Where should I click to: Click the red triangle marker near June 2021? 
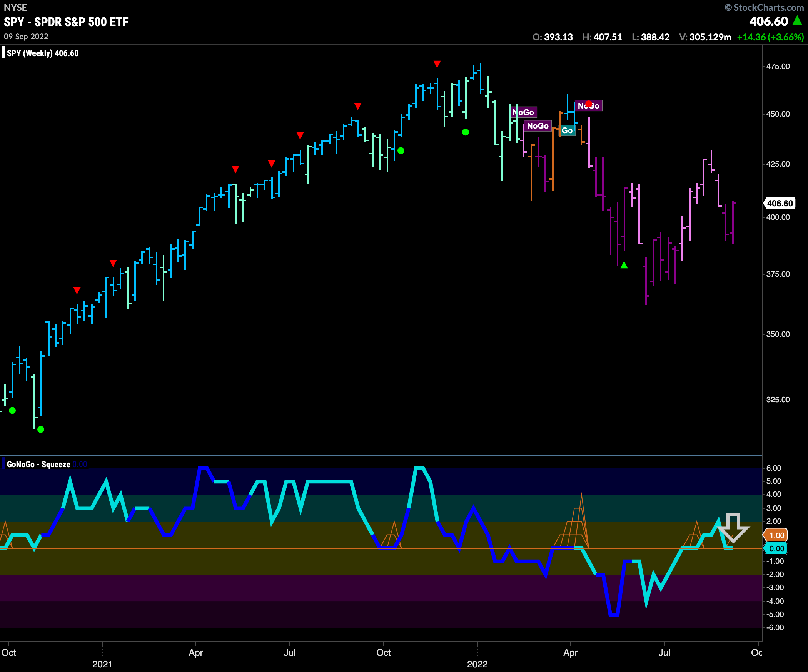coord(272,164)
